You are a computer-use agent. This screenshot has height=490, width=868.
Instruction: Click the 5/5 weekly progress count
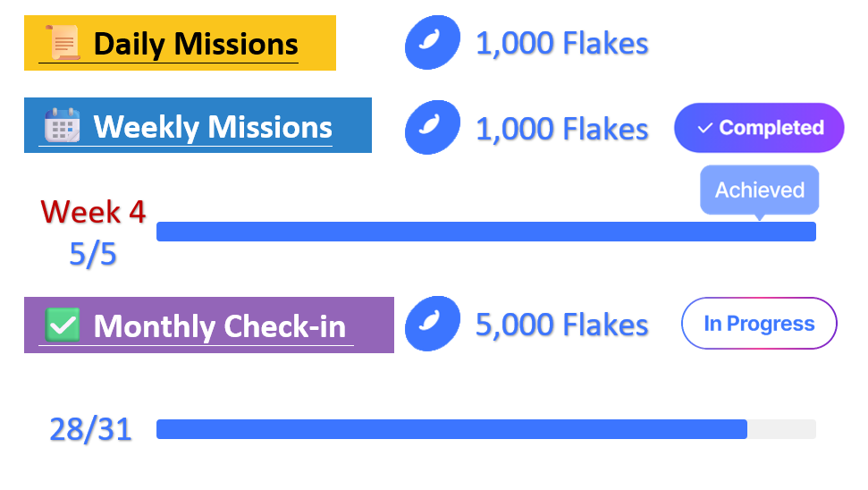[x=93, y=255]
